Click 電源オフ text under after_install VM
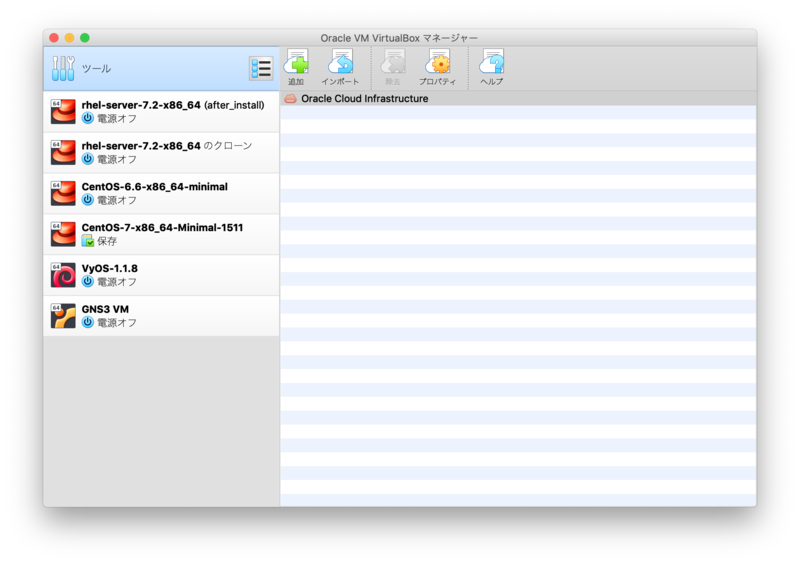 point(117,118)
